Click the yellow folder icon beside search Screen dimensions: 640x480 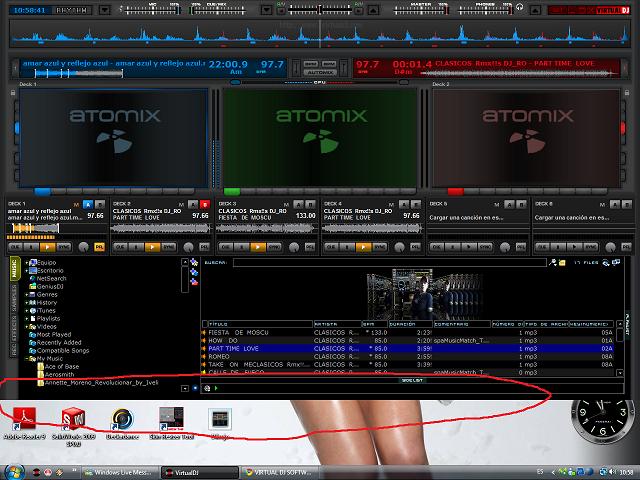pos(562,263)
